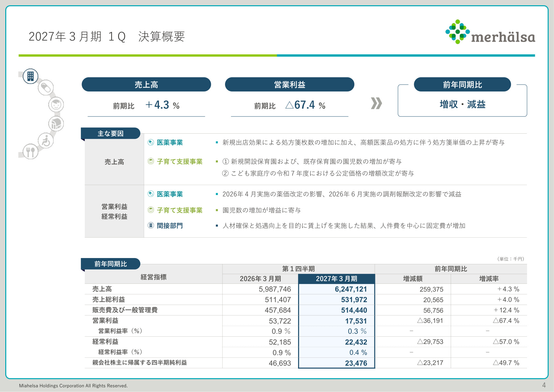
Task: Select the 前年同期比 header pill at top right
Action: [x=462, y=85]
